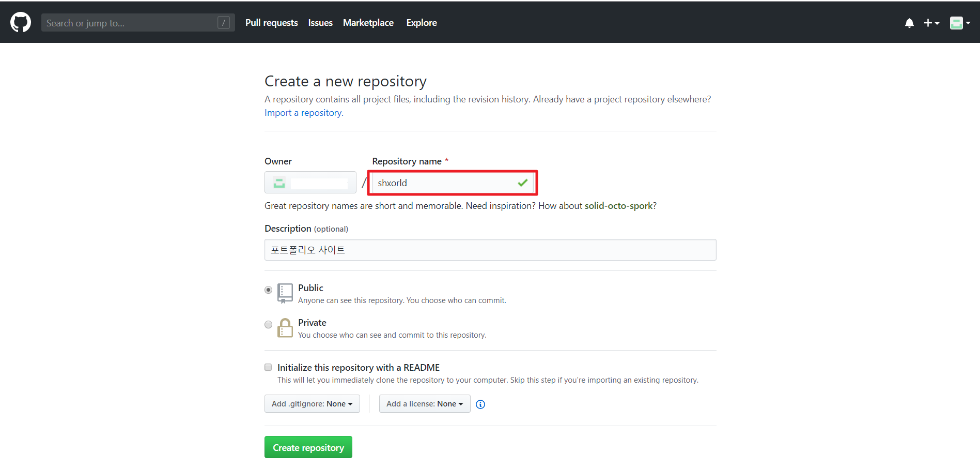
Task: Select the Public radio button
Action: (268, 290)
